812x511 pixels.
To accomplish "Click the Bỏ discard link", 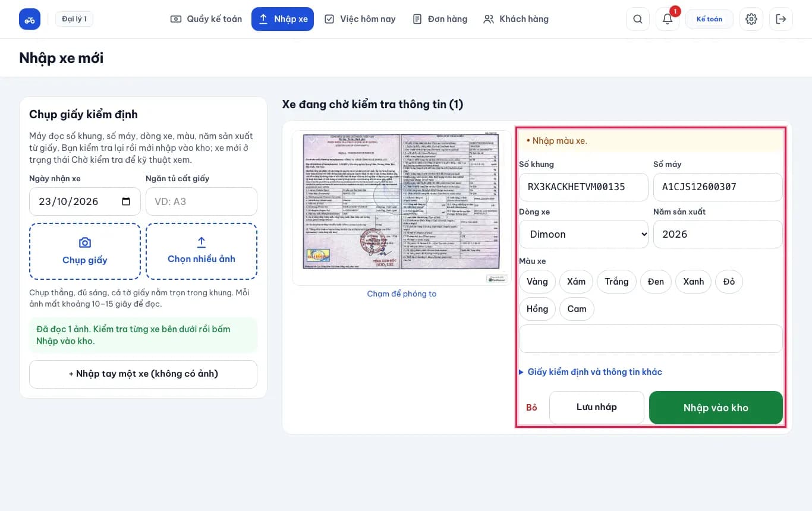I will tap(531, 408).
